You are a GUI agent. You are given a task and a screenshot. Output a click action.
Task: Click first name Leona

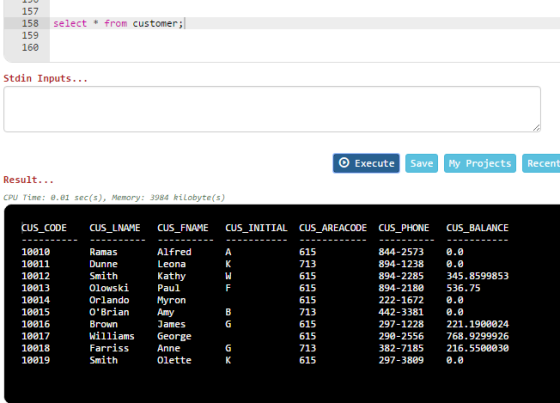[171, 264]
